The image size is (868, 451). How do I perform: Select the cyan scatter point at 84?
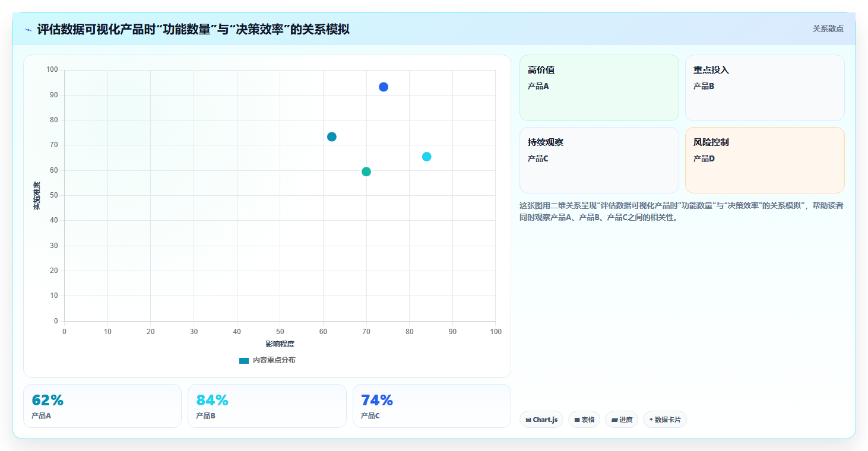426,157
